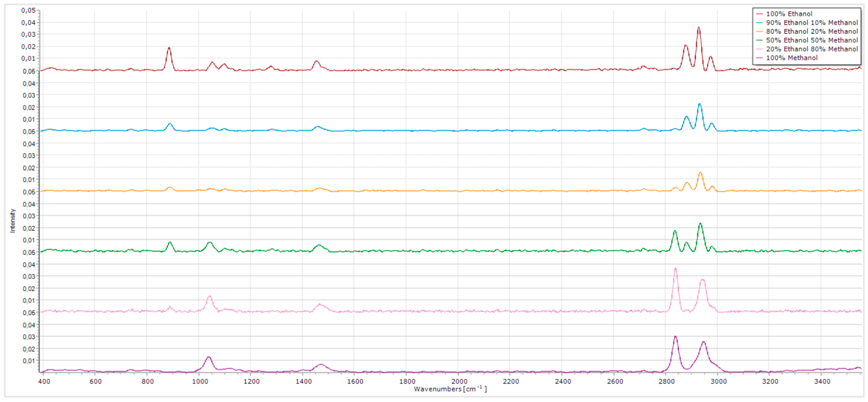Click the red ethanol peak near 880 wavenumbers

coord(169,48)
